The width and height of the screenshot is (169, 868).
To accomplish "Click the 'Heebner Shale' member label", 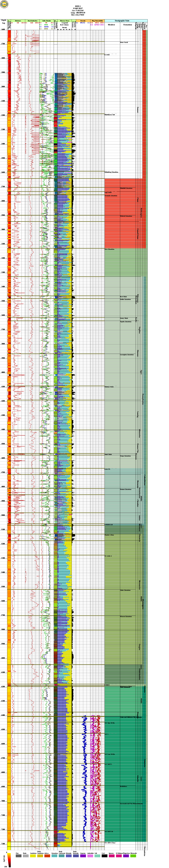I will point(109,387).
